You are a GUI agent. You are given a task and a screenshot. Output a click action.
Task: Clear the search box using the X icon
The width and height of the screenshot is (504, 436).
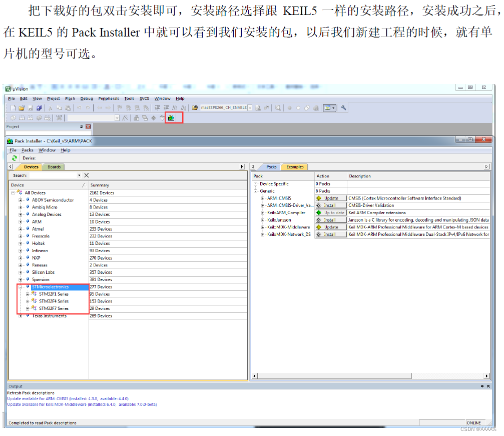[x=87, y=175]
